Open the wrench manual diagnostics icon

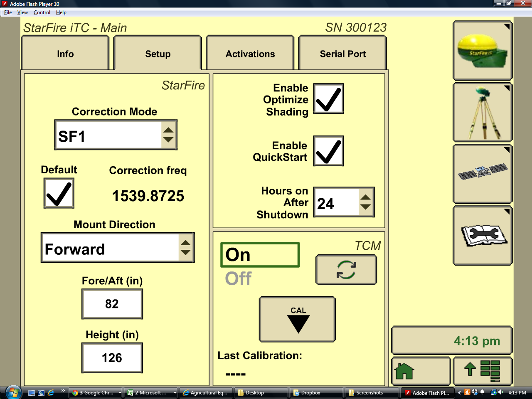tap(482, 236)
